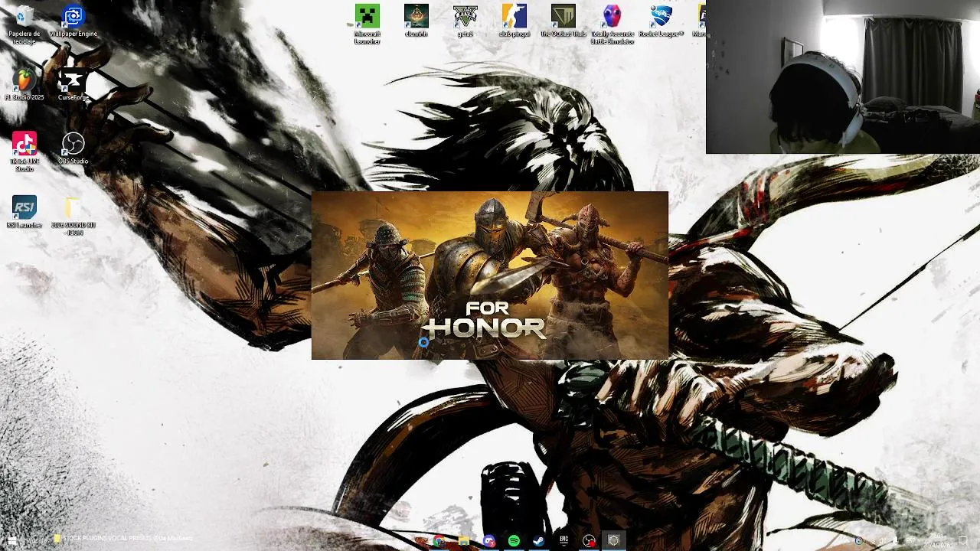Select the geta5 GTA V shortcut
980x551 pixels.
(x=465, y=21)
